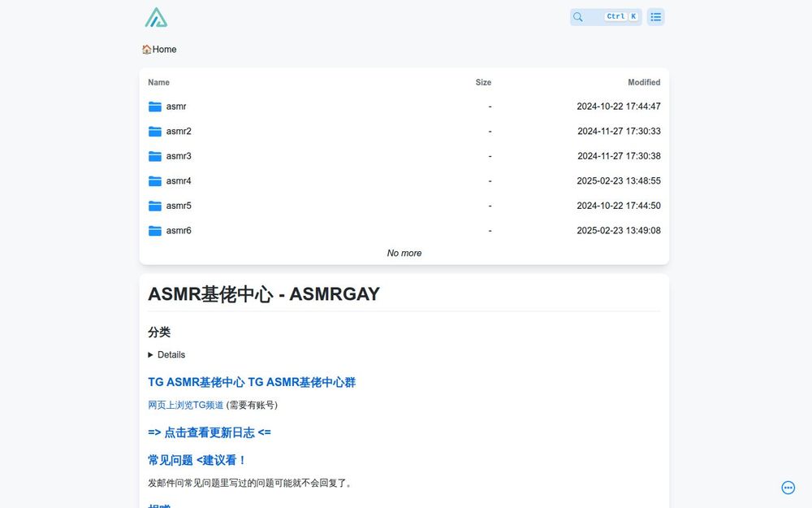Viewport: 812px width, 508px height.
Task: Open the 常见问题 <建议看！ link
Action: (x=197, y=460)
